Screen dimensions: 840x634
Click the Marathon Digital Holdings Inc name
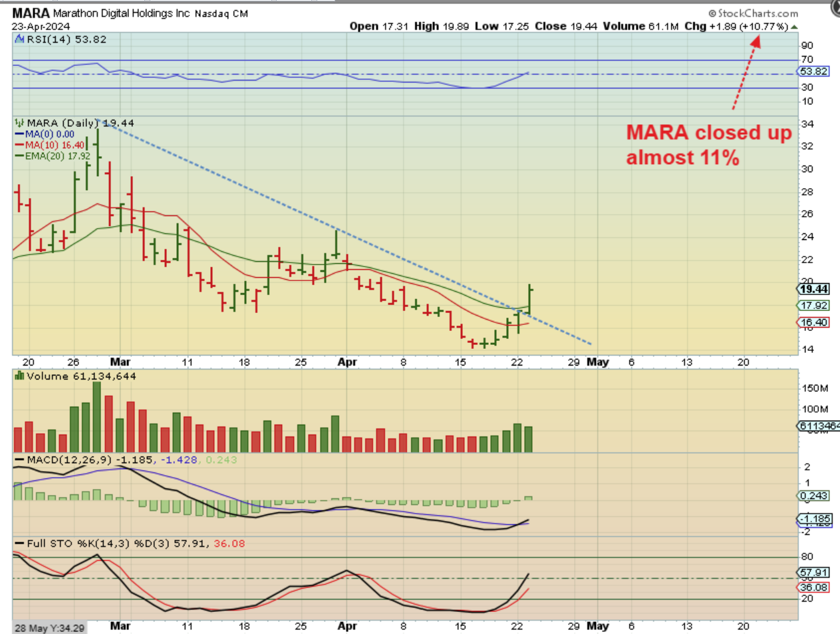(x=122, y=13)
